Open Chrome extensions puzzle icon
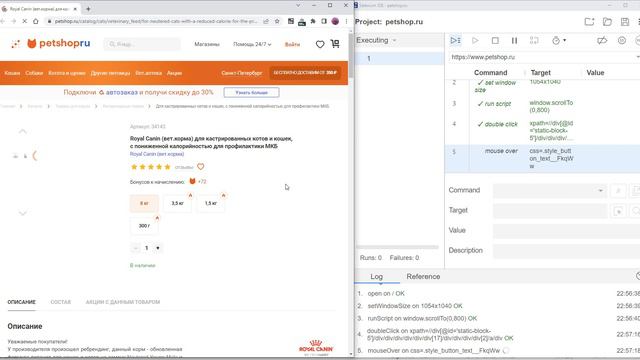 coord(313,21)
